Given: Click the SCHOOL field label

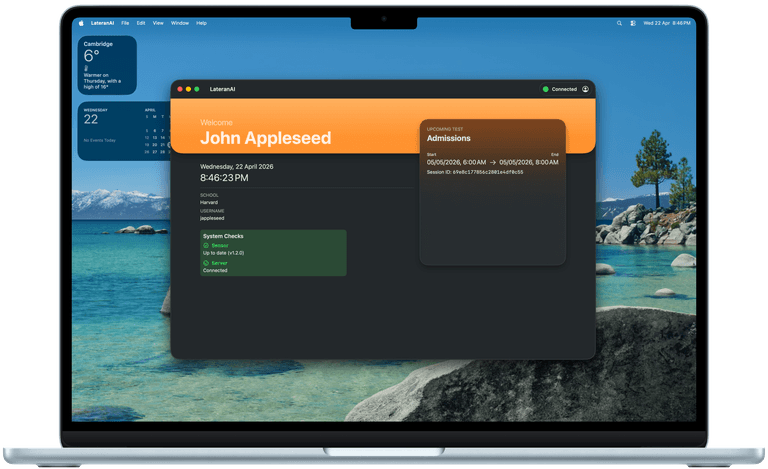Looking at the screenshot, I should pos(209,195).
